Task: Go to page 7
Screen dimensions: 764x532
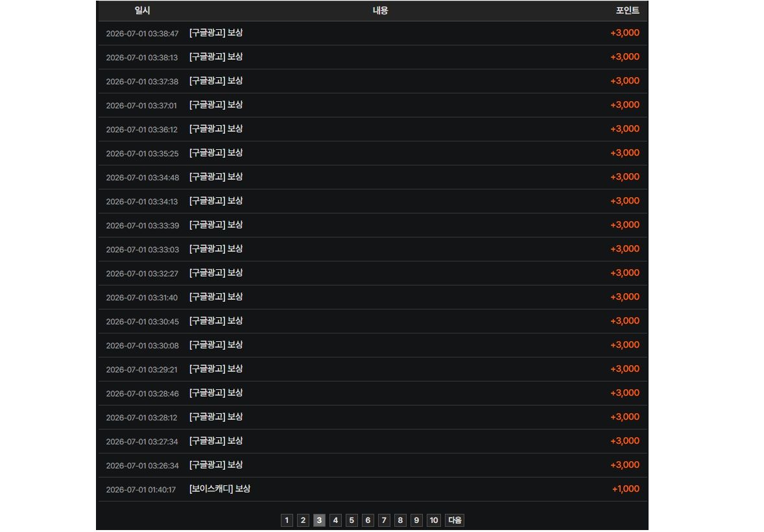Action: pos(384,520)
